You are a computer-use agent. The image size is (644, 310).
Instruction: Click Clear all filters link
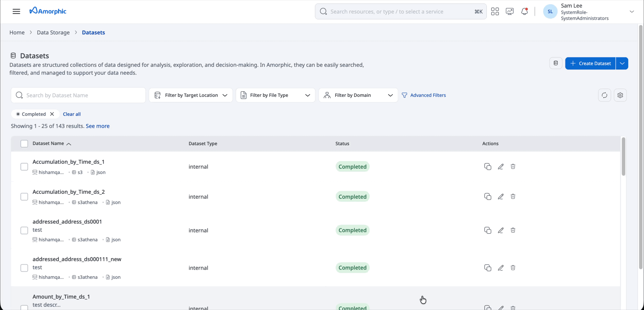pos(72,114)
